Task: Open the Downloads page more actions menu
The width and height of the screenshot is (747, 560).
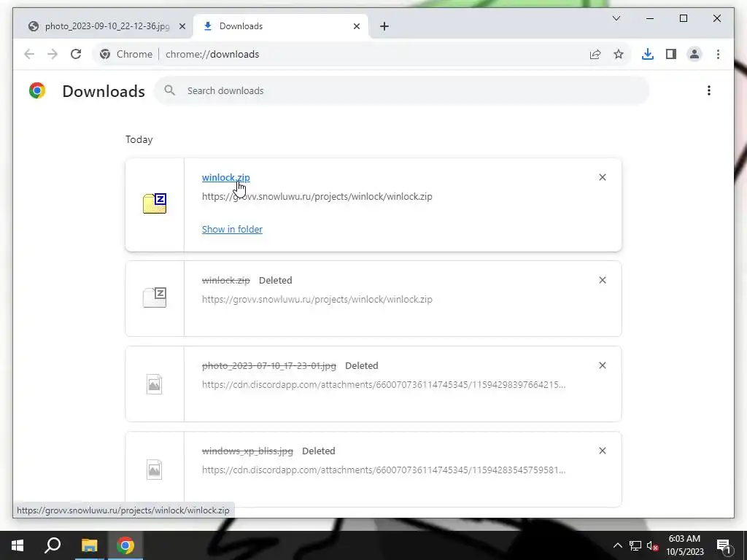Action: click(709, 90)
